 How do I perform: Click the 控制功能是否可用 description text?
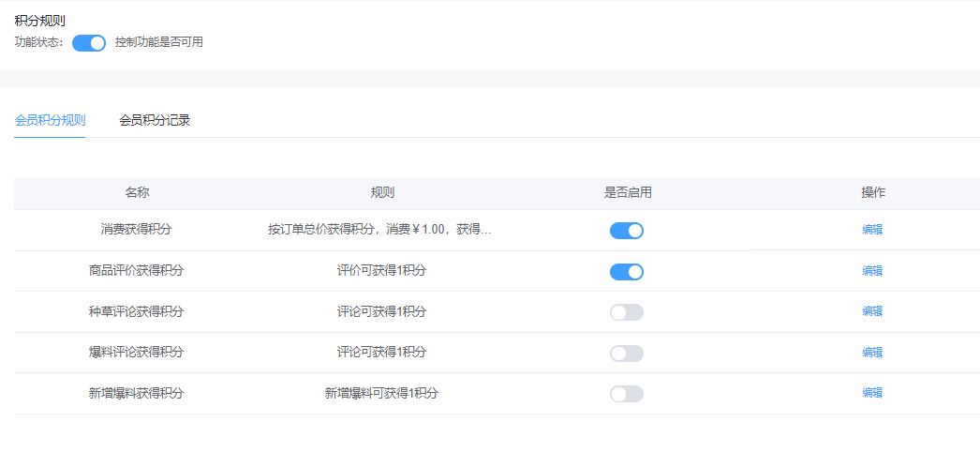click(x=158, y=42)
